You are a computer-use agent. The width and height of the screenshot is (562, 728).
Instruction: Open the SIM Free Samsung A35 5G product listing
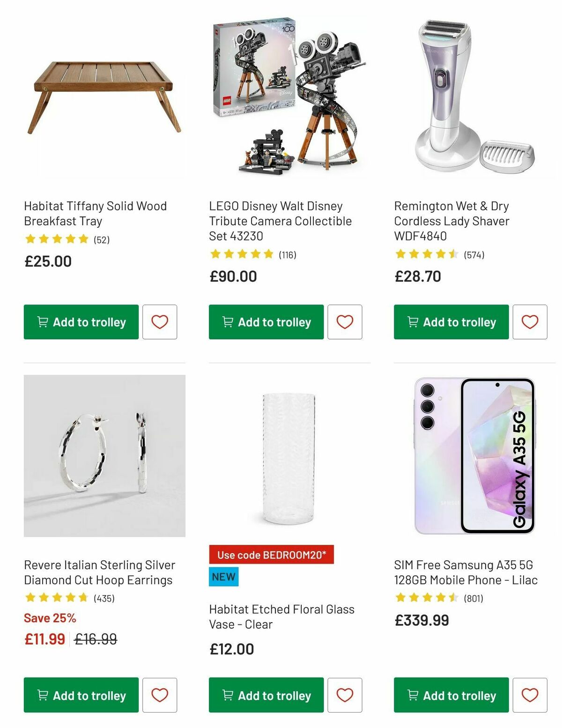click(466, 572)
